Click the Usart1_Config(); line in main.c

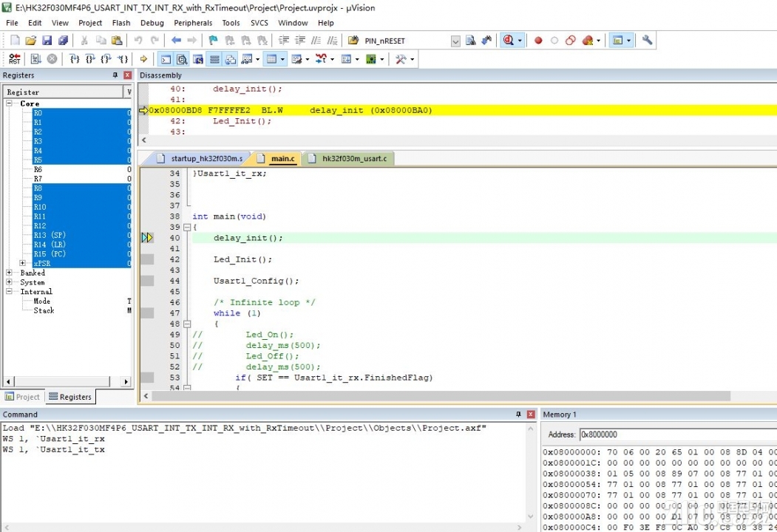[x=257, y=281]
